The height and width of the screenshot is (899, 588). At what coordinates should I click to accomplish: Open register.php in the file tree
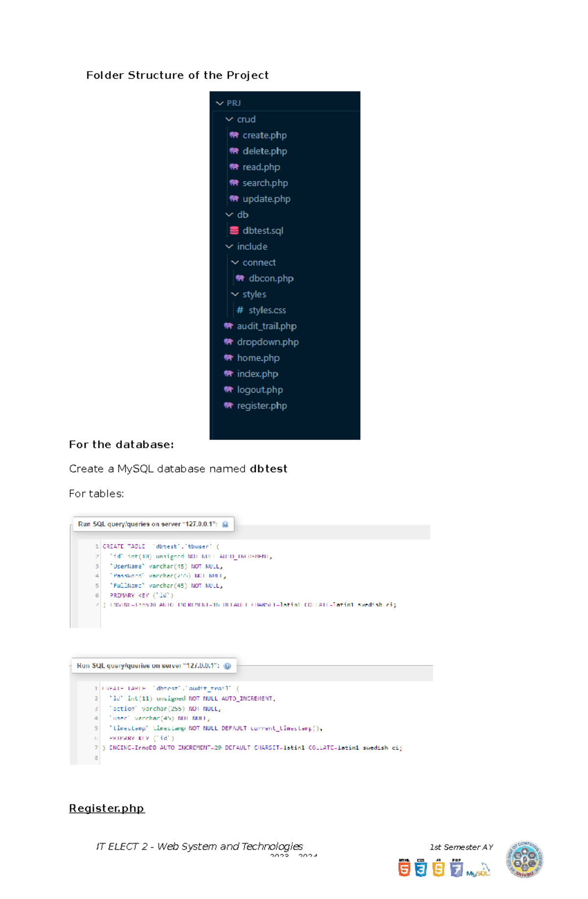click(262, 406)
